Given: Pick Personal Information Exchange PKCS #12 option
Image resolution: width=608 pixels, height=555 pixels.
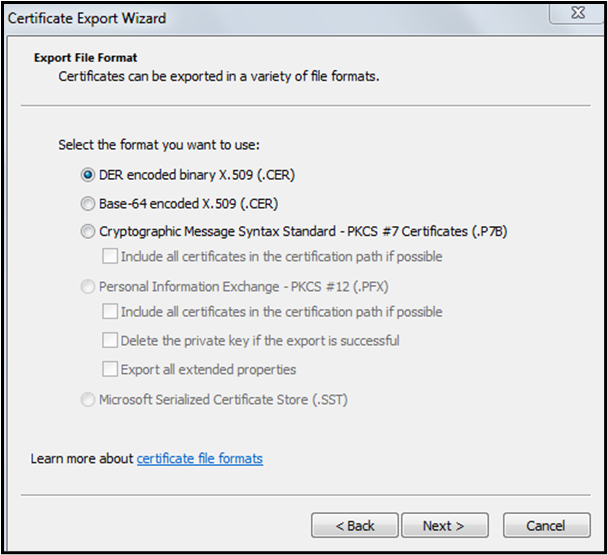Looking at the screenshot, I should (x=88, y=287).
